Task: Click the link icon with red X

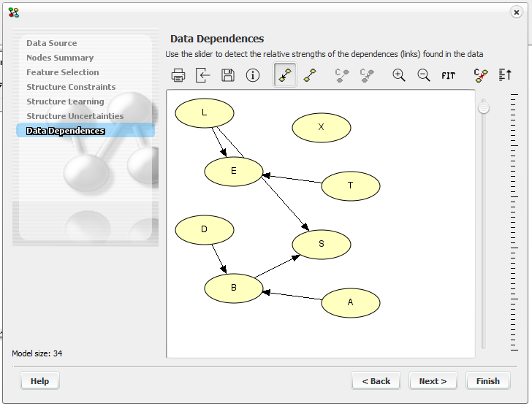Action: click(480, 75)
